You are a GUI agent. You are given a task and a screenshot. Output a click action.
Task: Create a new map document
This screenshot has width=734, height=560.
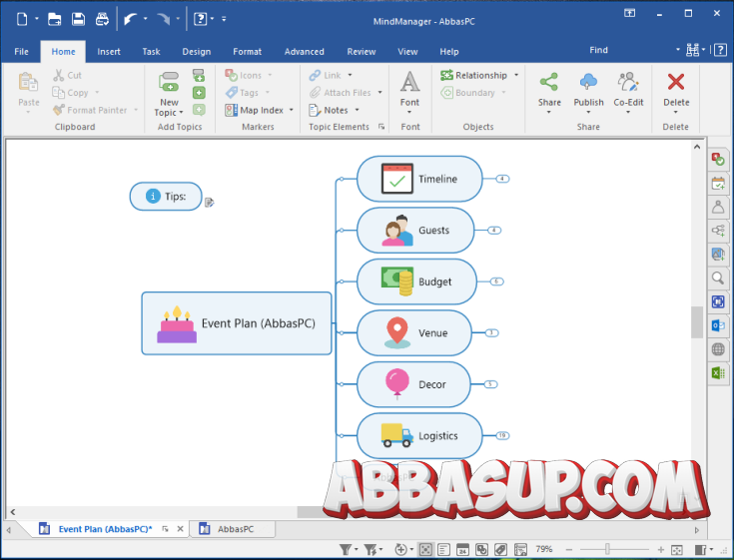pyautogui.click(x=22, y=19)
